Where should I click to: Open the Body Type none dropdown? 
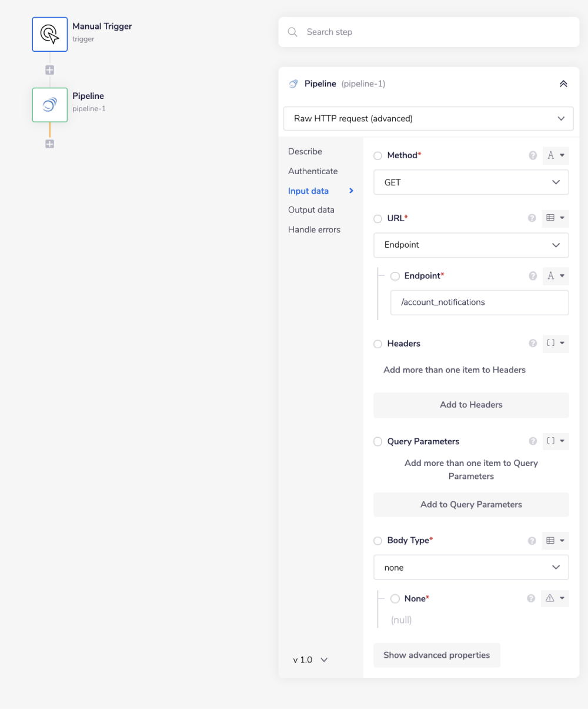coord(471,568)
